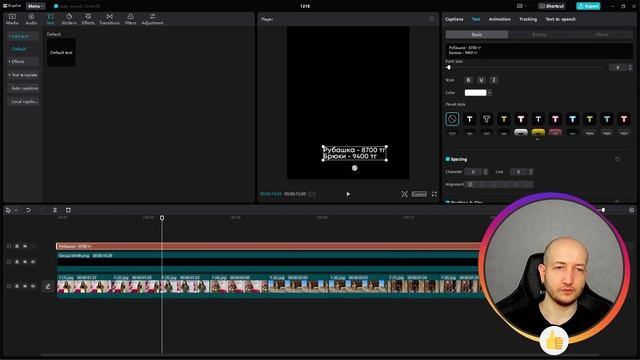Apply the yellow T preset style
Image resolution: width=640 pixels, height=360 pixels.
point(504,119)
